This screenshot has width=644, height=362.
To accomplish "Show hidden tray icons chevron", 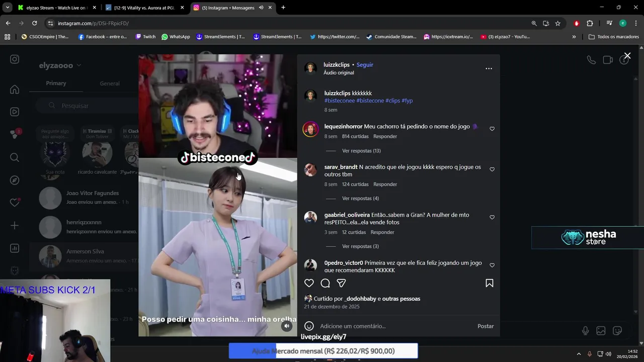I will click(x=579, y=354).
